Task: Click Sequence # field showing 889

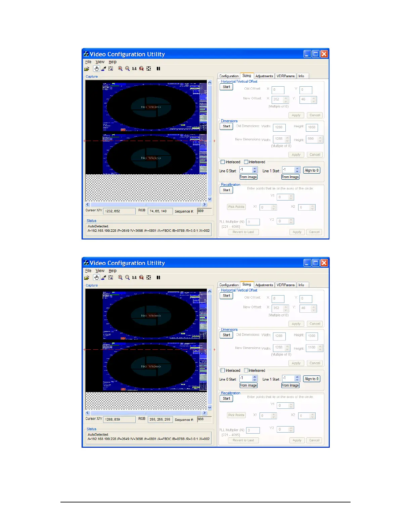Action: click(204, 211)
